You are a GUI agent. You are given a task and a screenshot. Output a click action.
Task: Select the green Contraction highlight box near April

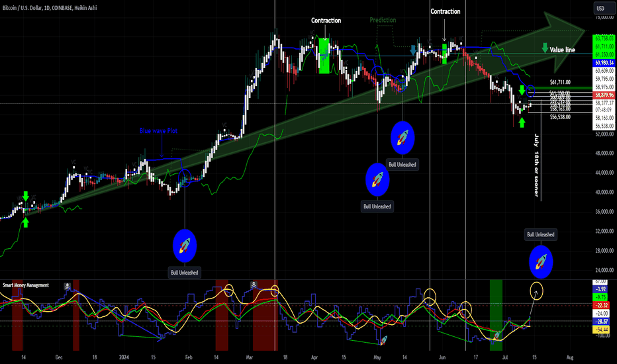[324, 56]
